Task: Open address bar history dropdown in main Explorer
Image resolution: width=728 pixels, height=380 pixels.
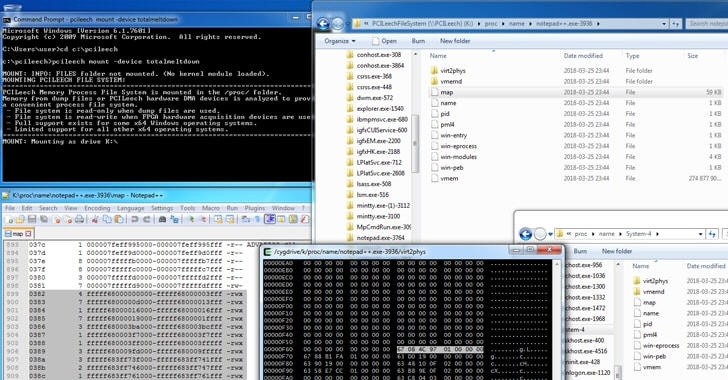Action: pyautogui.click(x=664, y=24)
